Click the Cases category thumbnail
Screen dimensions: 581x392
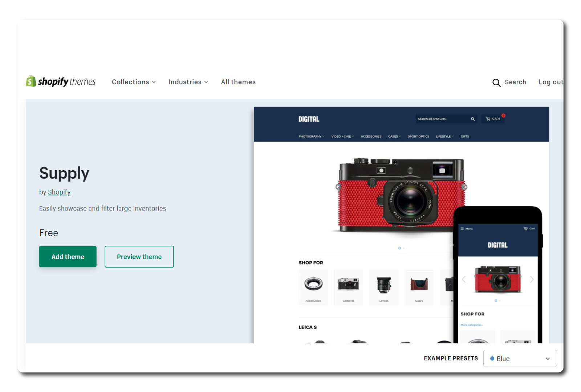click(419, 287)
